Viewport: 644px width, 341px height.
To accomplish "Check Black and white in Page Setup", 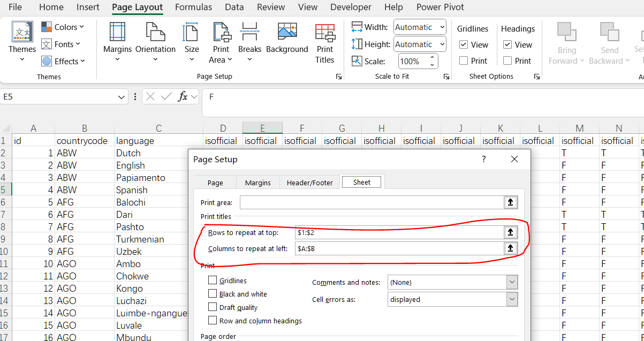I will click(x=213, y=294).
